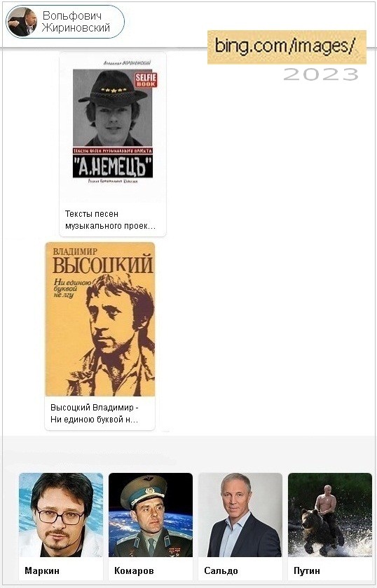Click the Сальдо label
Viewport: 377px width, 588px height.
(x=221, y=570)
